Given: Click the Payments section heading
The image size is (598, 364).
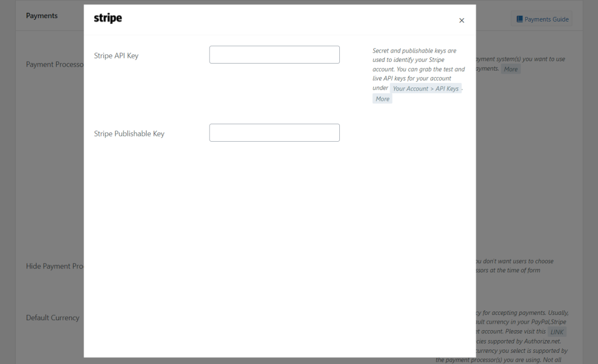Looking at the screenshot, I should (42, 16).
